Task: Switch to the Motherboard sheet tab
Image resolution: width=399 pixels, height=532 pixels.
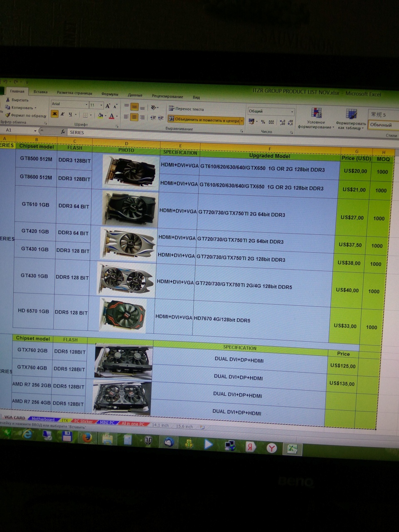Action: [43, 419]
